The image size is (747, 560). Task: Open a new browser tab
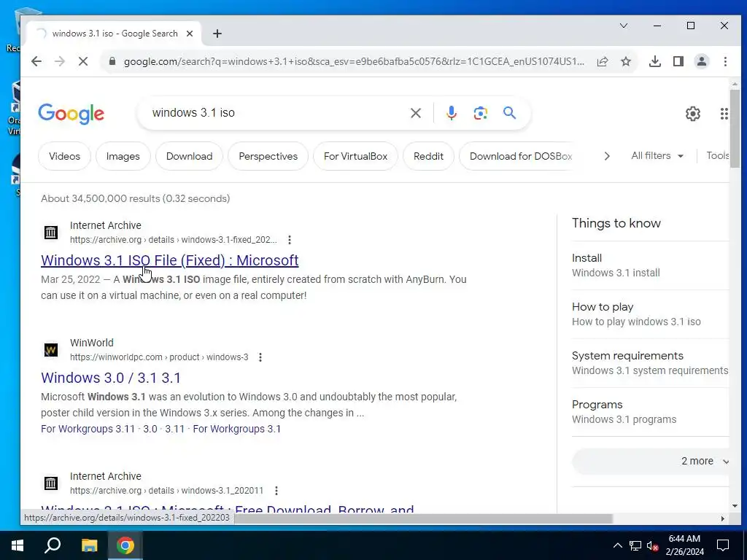point(217,34)
